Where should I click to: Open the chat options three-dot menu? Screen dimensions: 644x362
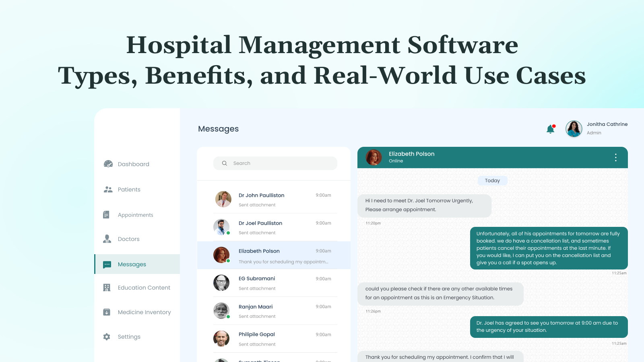(x=616, y=158)
